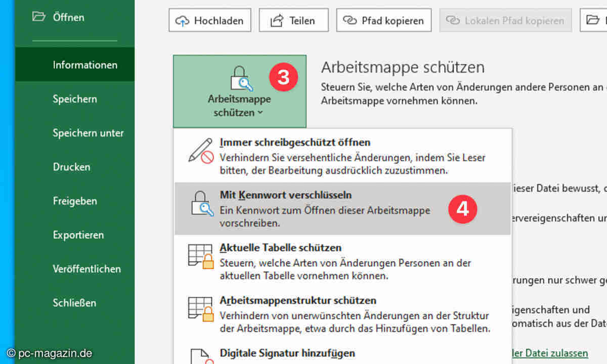This screenshot has height=364, width=607.
Task: Click the cloud upload icon in Hochladen
Action: (182, 21)
